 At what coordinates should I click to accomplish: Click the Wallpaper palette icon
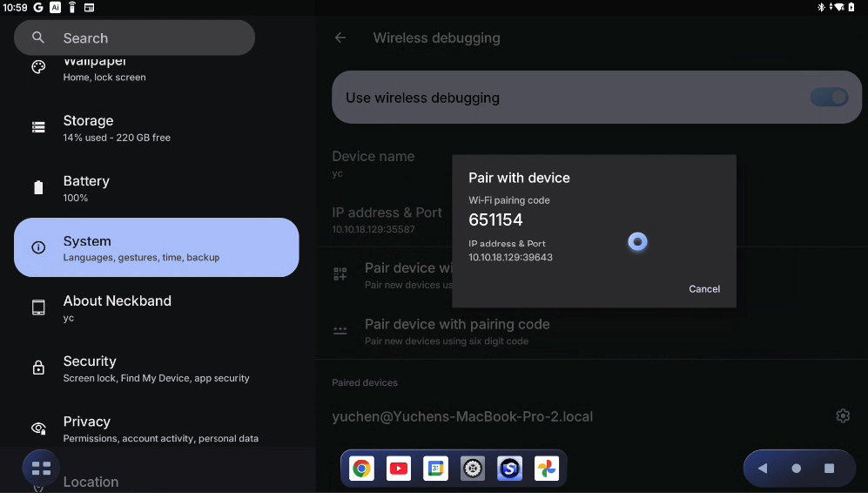click(38, 68)
